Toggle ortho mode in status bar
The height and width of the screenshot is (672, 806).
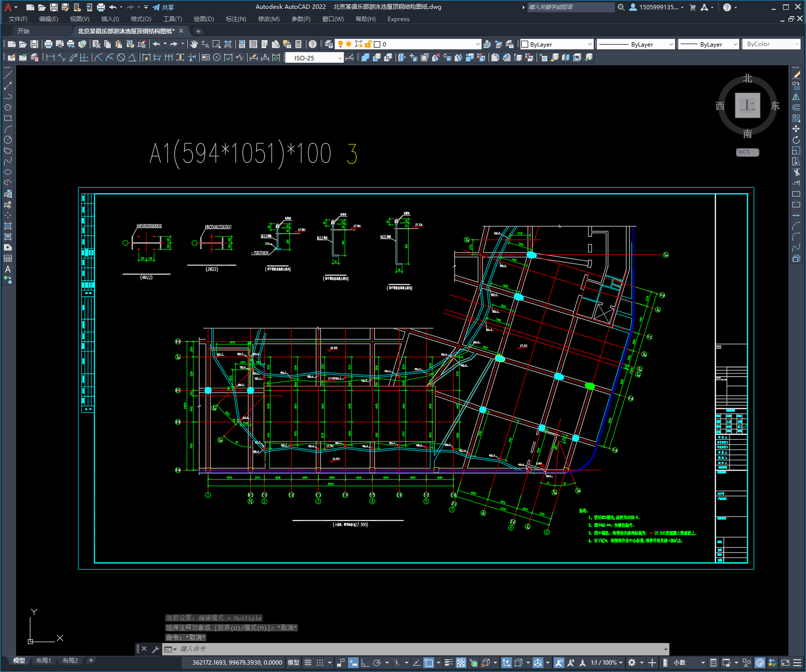[x=365, y=663]
